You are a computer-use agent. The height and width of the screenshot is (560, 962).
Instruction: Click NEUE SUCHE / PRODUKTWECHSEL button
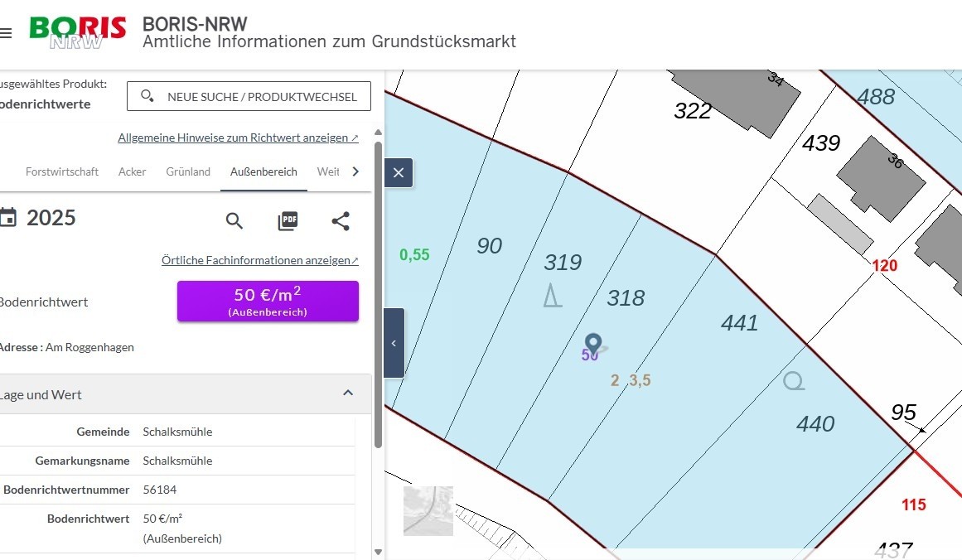[249, 96]
